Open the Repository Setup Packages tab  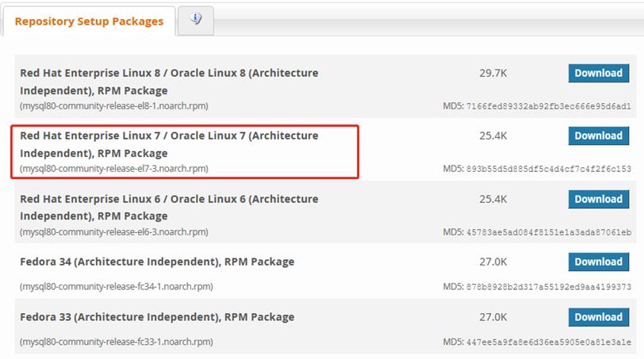89,21
